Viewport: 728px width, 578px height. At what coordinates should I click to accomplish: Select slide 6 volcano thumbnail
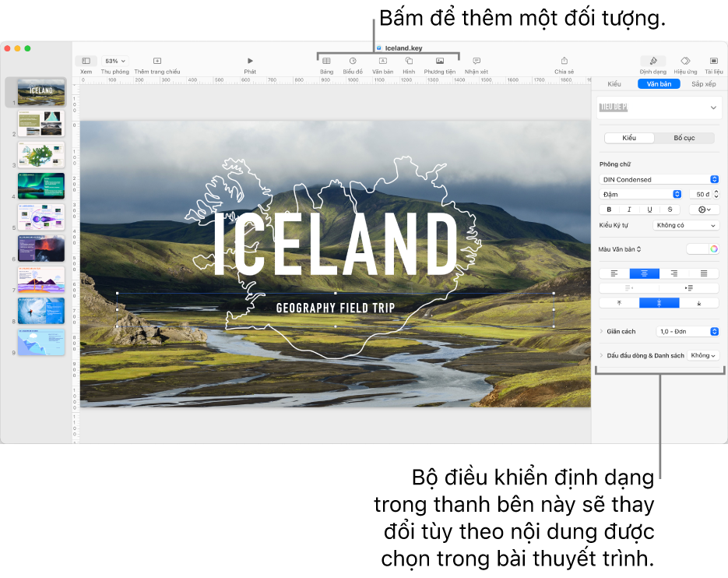41,248
